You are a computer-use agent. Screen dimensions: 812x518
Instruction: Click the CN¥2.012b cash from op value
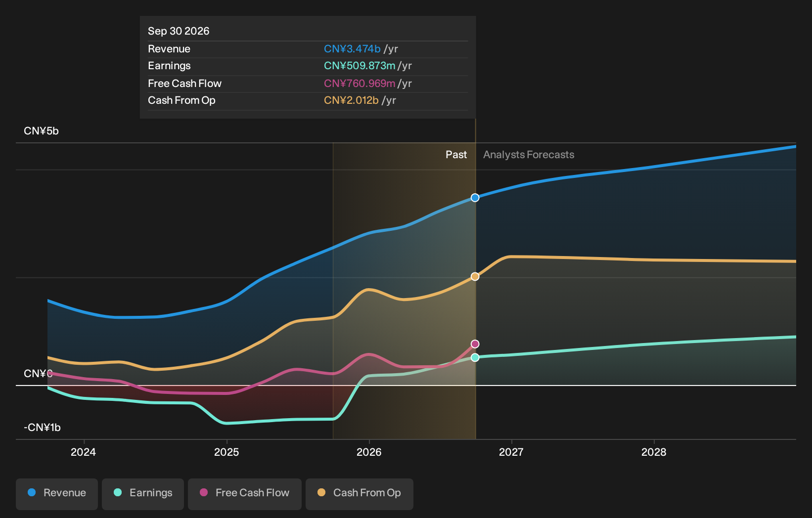point(351,100)
